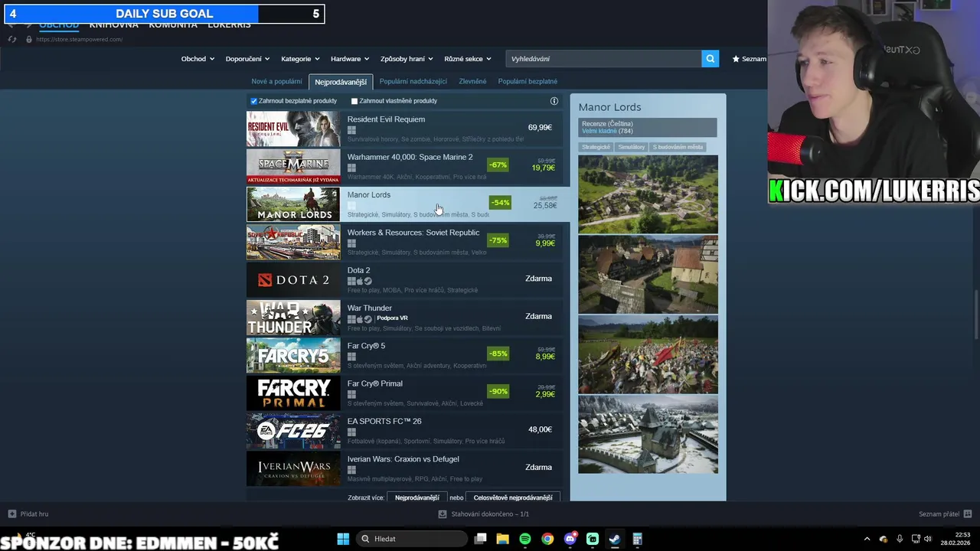Open the downloads icon in status bar
Image resolution: width=980 pixels, height=551 pixels.
(x=443, y=514)
